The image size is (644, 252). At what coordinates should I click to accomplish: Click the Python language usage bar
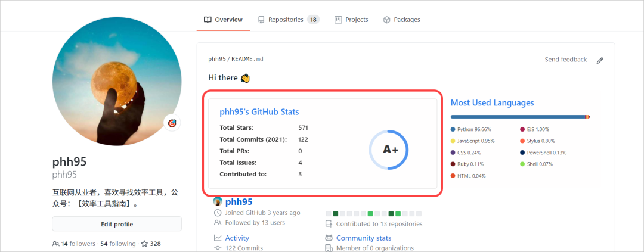518,117
